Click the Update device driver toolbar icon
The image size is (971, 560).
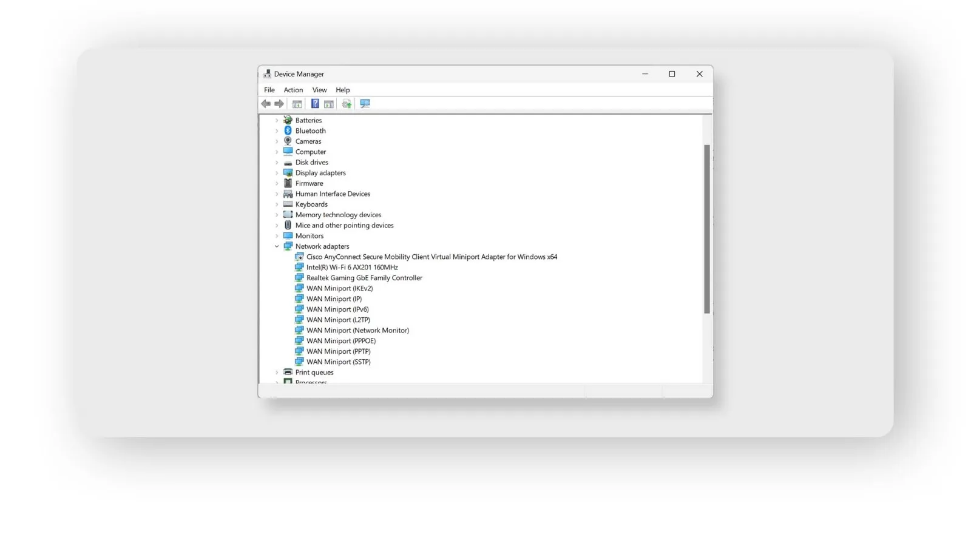[x=347, y=104]
